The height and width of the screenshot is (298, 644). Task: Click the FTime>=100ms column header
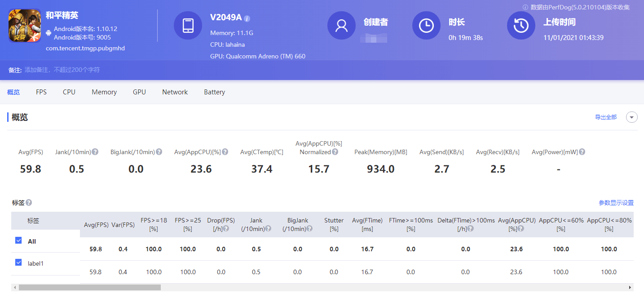(x=411, y=224)
